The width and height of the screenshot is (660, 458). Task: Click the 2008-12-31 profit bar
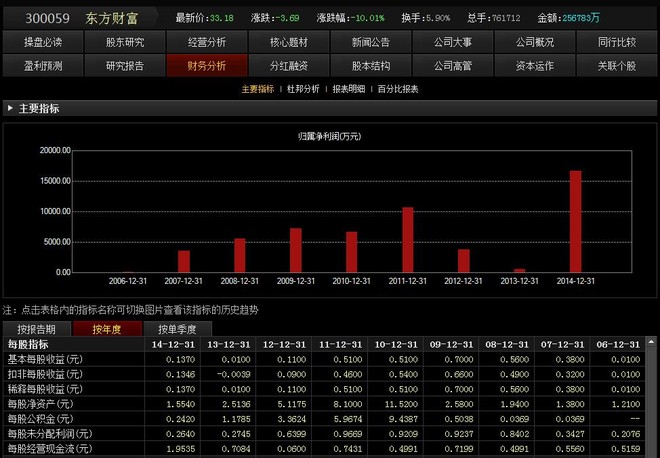pyautogui.click(x=240, y=256)
